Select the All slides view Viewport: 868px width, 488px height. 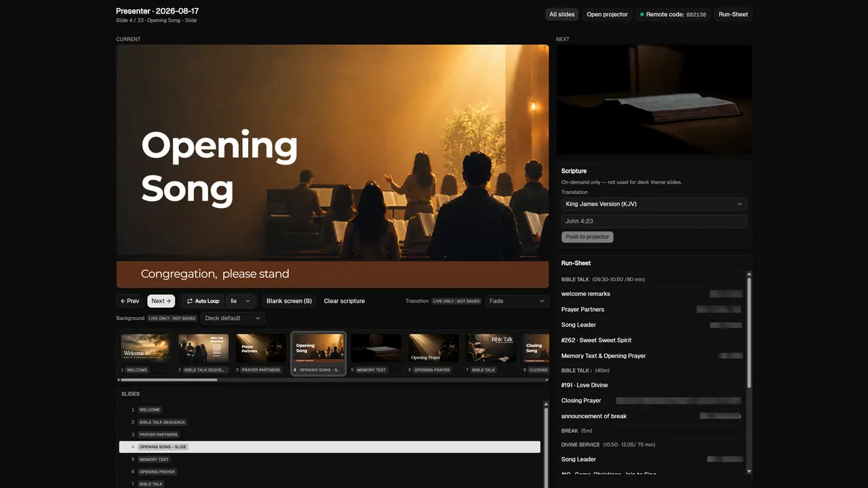click(x=561, y=14)
